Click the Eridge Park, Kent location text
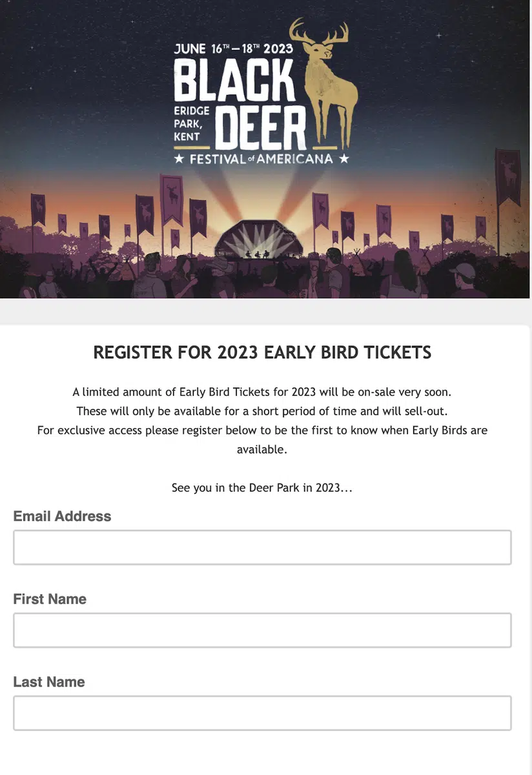Screen dimensions: 532x775 [x=191, y=123]
